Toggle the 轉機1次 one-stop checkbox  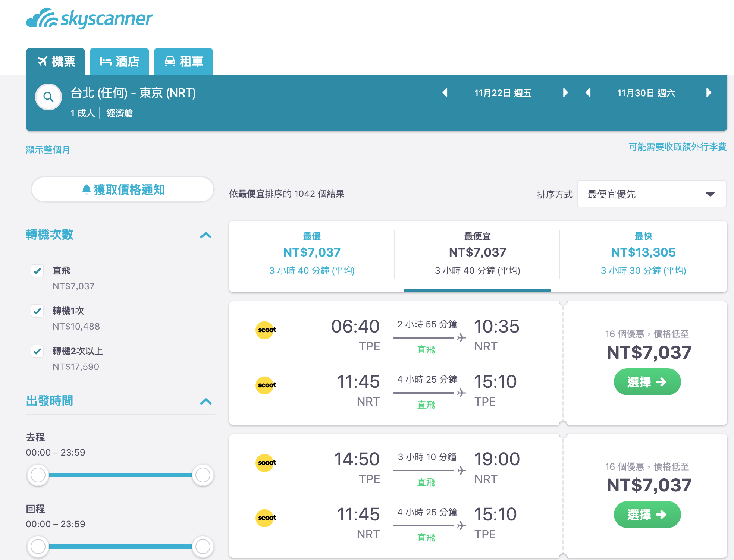[x=37, y=311]
